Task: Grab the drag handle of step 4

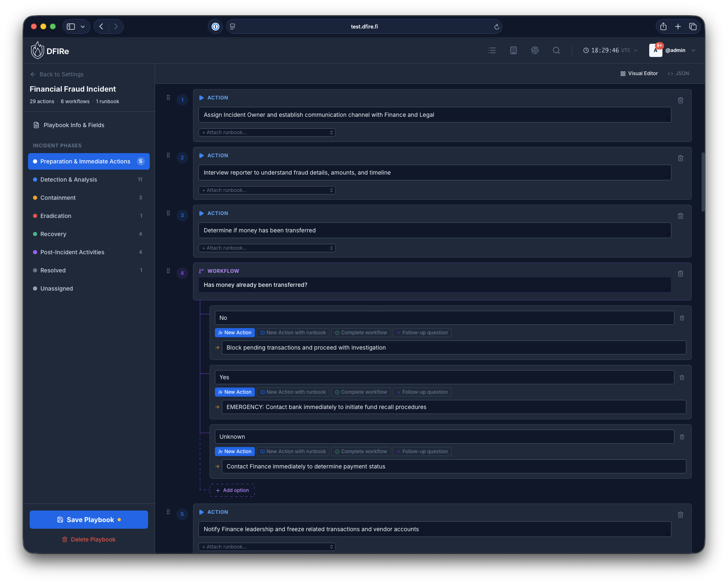Action: tap(168, 271)
